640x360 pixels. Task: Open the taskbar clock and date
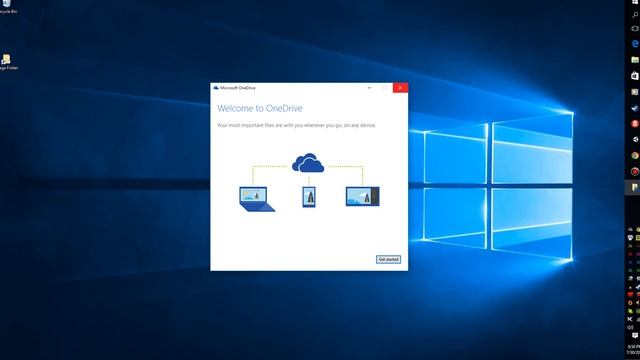tap(634, 349)
